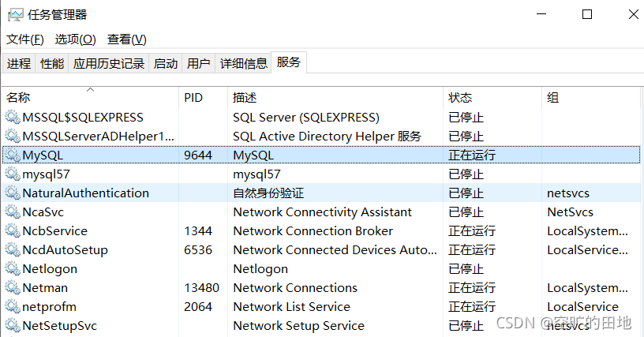
Task: Select the netprofm service name
Action: (49, 307)
